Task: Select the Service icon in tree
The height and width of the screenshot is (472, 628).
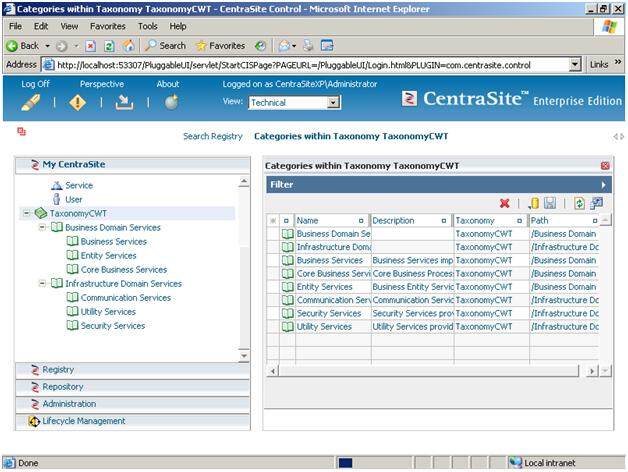Action: click(56, 186)
